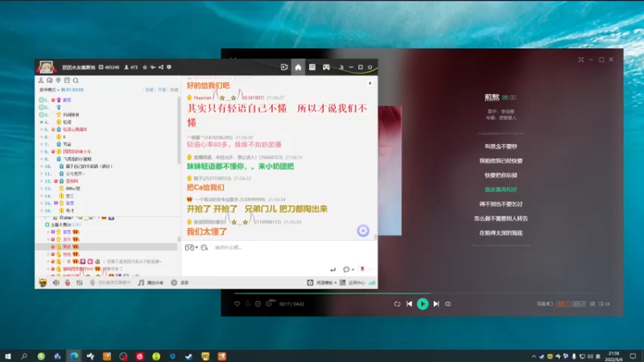Click the circular more-options icon in the music player

(x=258, y=304)
